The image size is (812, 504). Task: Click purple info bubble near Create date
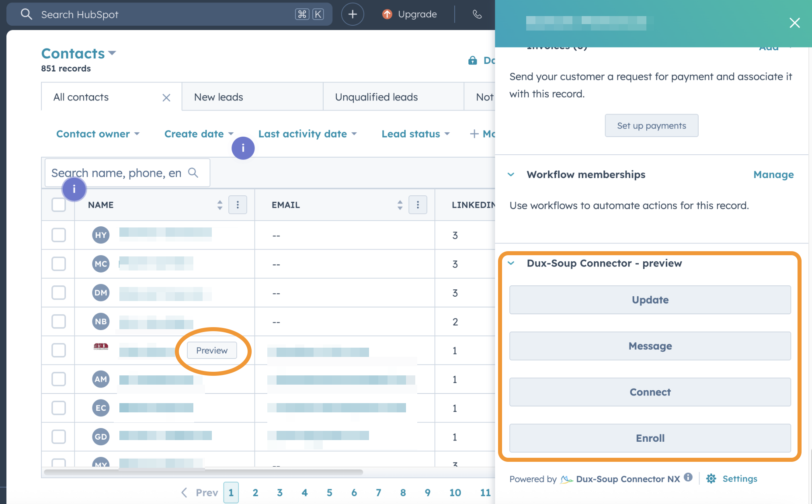(243, 148)
